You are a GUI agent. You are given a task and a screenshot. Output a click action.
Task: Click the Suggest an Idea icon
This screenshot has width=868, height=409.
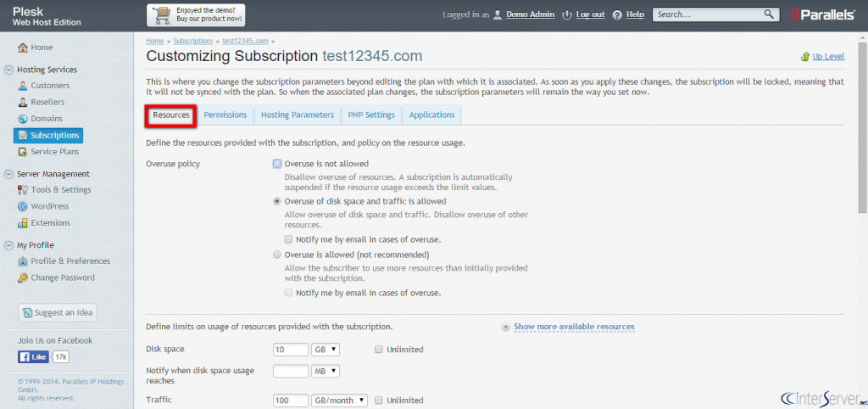pyautogui.click(x=28, y=313)
